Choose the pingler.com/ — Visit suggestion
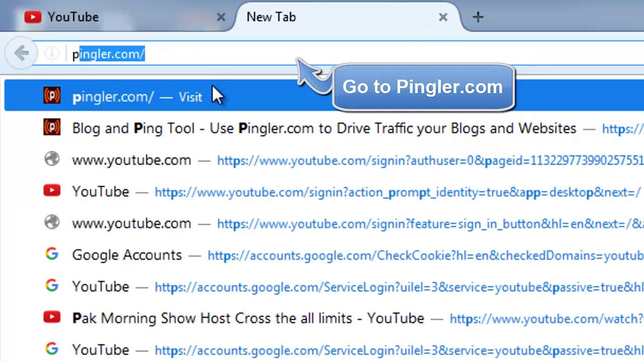Viewport: 644px width, 362px height. coord(137,97)
